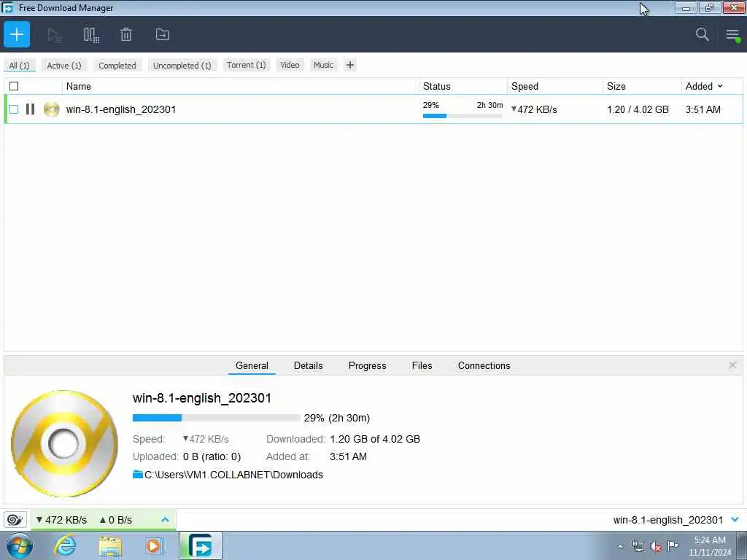Screen dimensions: 747x560
Task: Click the disc icon in the win-8.1 row
Action: (51, 109)
